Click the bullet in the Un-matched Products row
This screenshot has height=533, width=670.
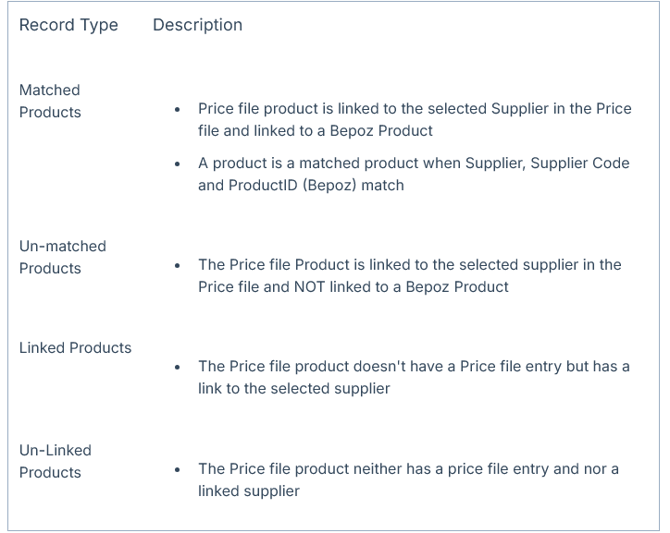[x=178, y=266]
